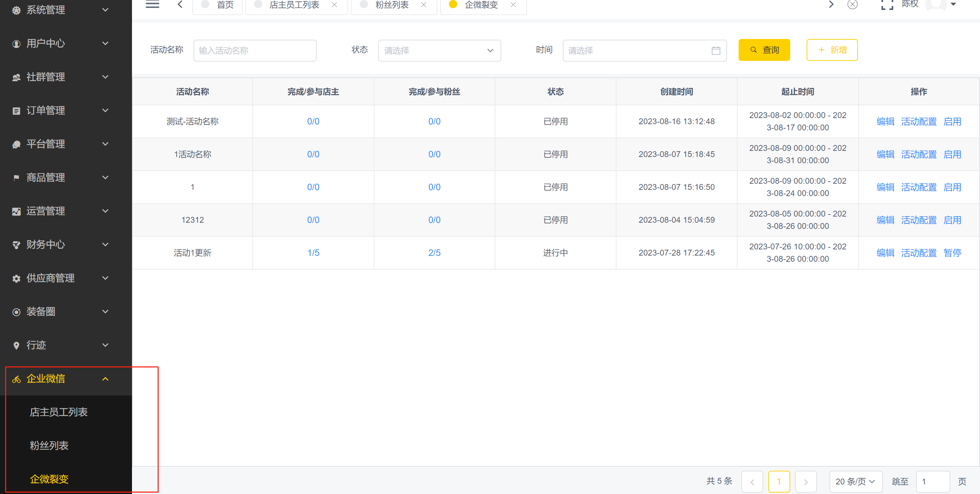Close the 企微裂变 tab
980x494 pixels.
coord(513,5)
